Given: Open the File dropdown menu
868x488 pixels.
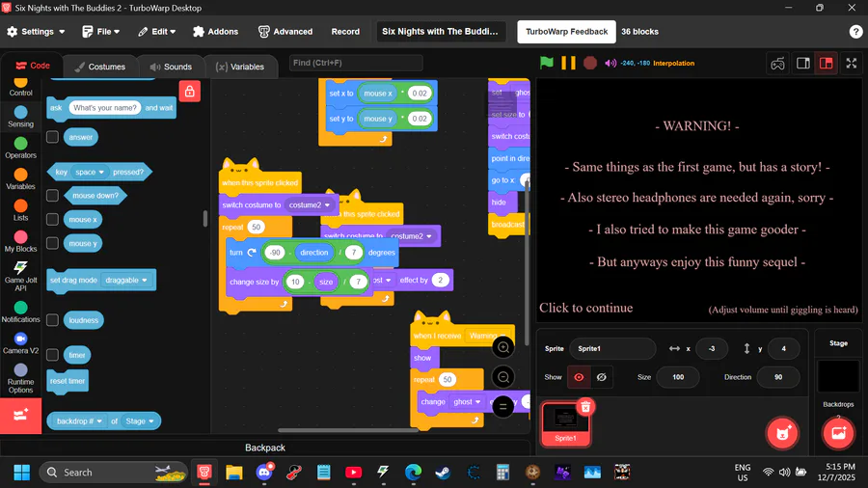Looking at the screenshot, I should click(100, 32).
